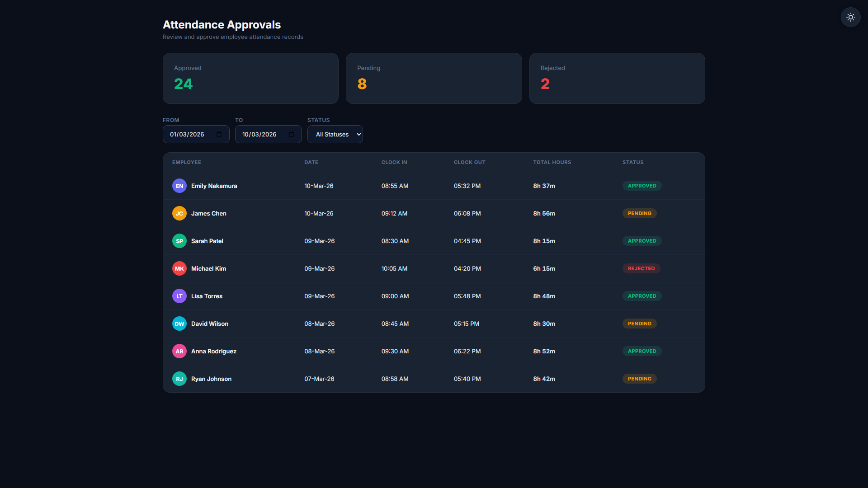Click Ryan Johnson's RJ avatar
Image resolution: width=868 pixels, height=488 pixels.
[x=179, y=379]
